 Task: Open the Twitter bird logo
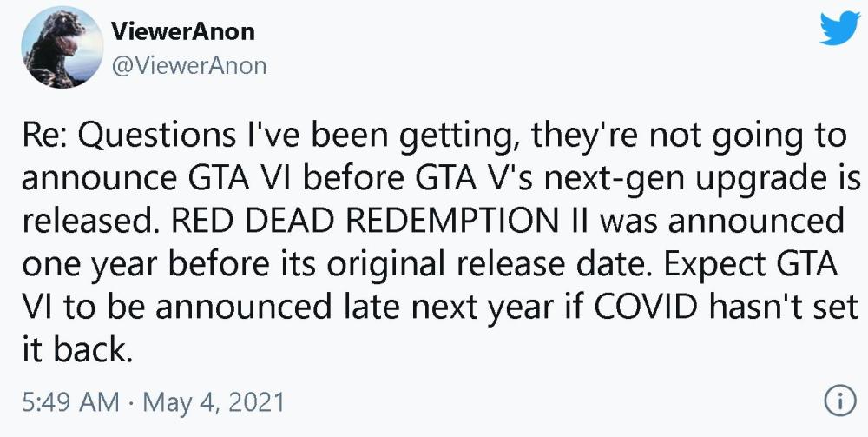click(x=839, y=28)
